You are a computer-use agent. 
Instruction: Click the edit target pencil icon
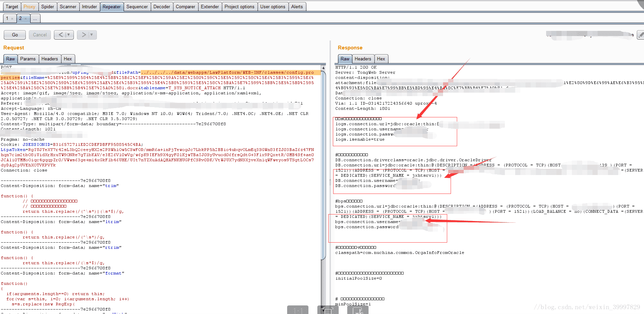641,35
